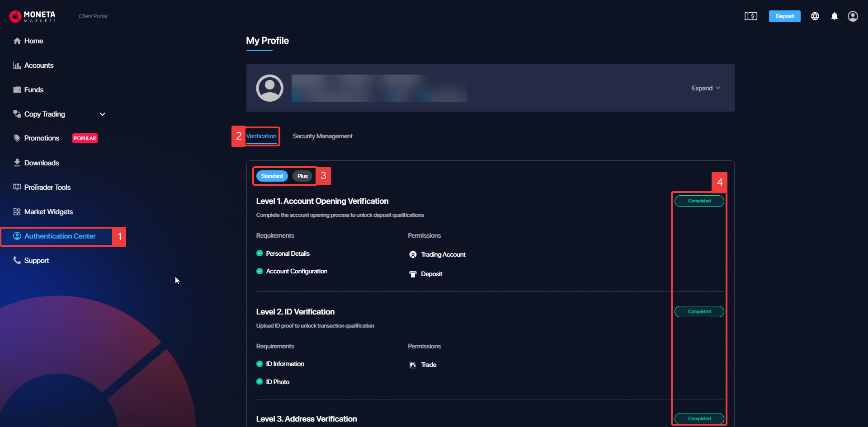Viewport: 868px width, 427px height.
Task: Click Level 3. Address Verification heading
Action: pos(307,419)
